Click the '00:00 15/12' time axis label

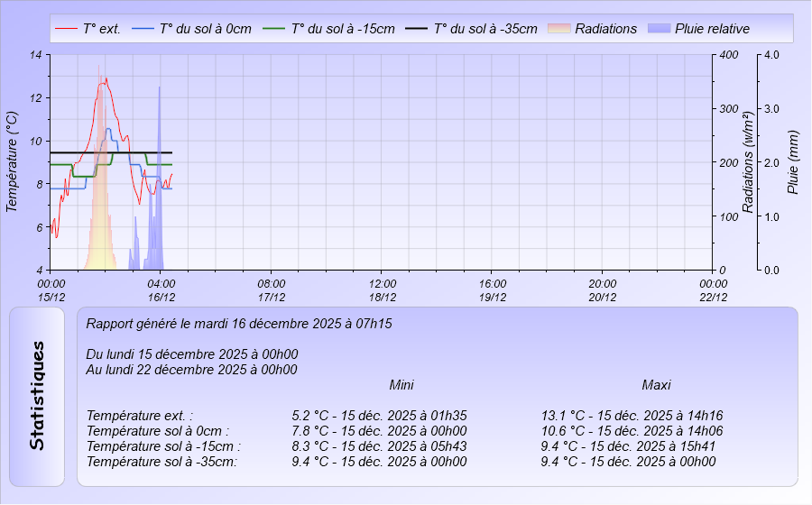coord(51,290)
